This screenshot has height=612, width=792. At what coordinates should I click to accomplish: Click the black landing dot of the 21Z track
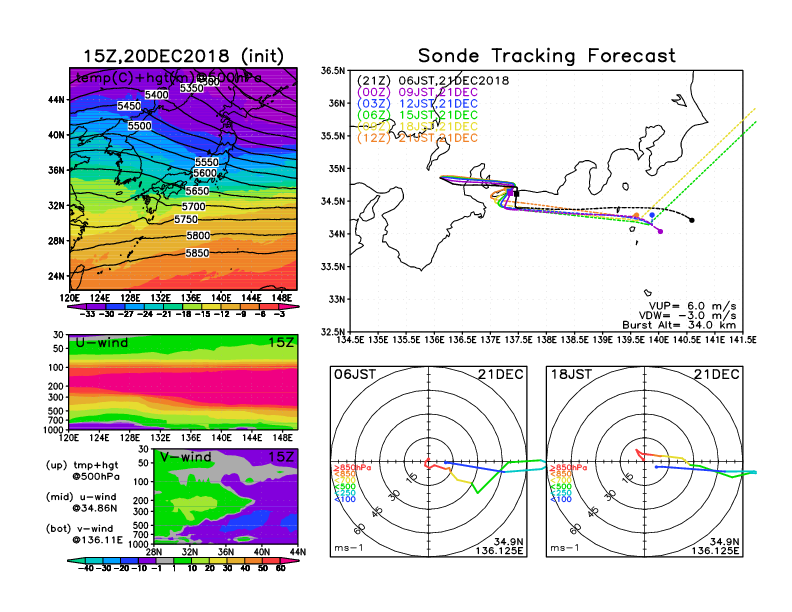tap(691, 220)
